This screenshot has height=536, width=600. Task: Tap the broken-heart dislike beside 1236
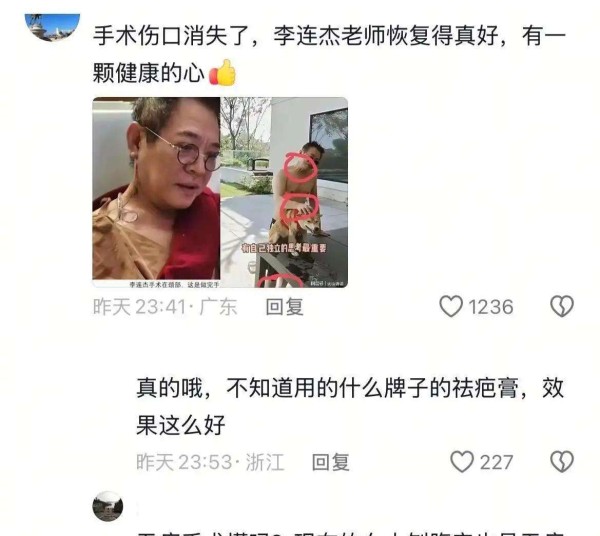(x=561, y=306)
